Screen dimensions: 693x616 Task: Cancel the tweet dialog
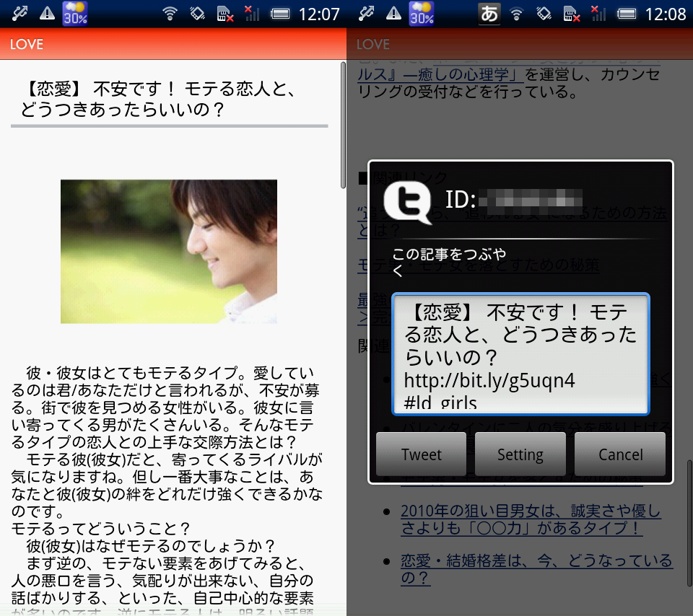point(620,454)
